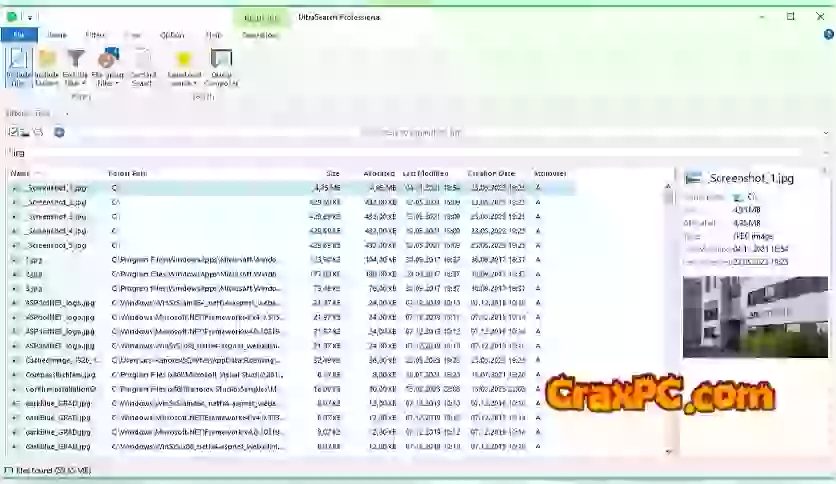Click the blue round icon left of the drive bar

[59, 132]
